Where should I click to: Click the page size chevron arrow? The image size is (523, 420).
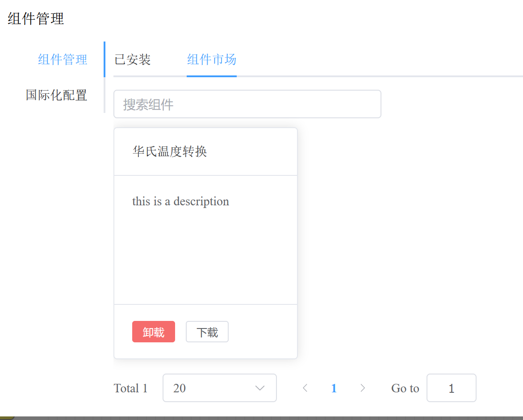pos(260,388)
